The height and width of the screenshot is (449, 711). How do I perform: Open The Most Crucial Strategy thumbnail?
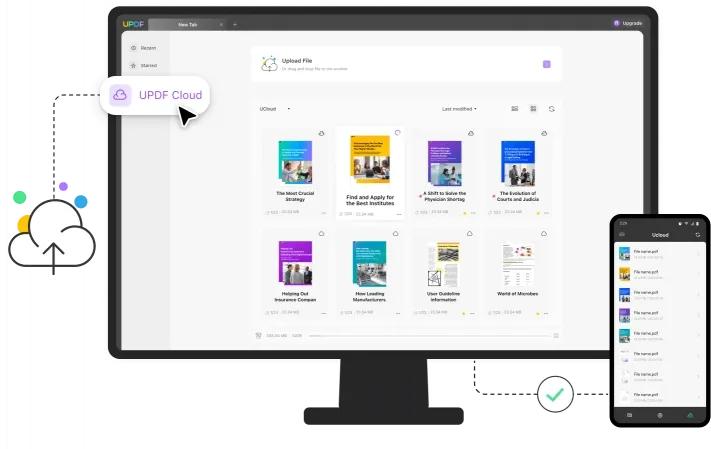295,163
